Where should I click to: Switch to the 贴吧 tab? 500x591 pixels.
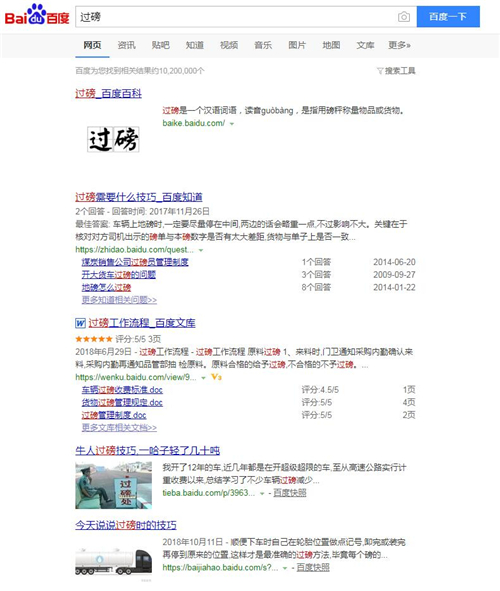click(x=161, y=45)
